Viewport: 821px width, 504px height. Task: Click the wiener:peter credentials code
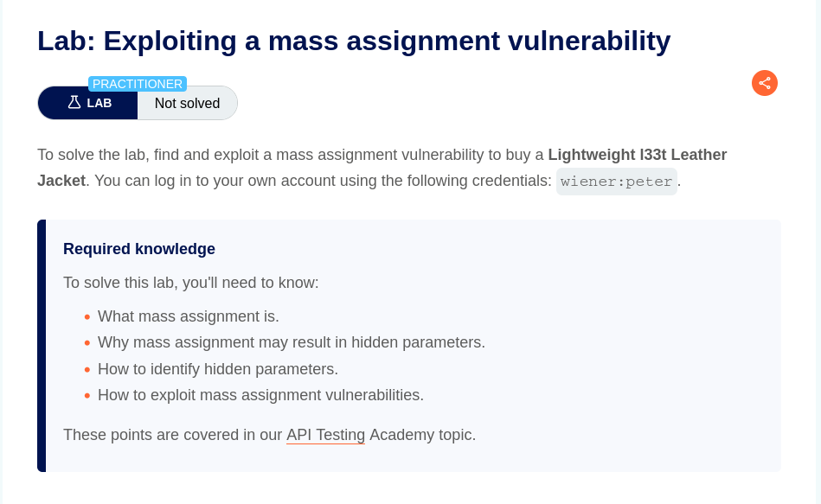616,182
